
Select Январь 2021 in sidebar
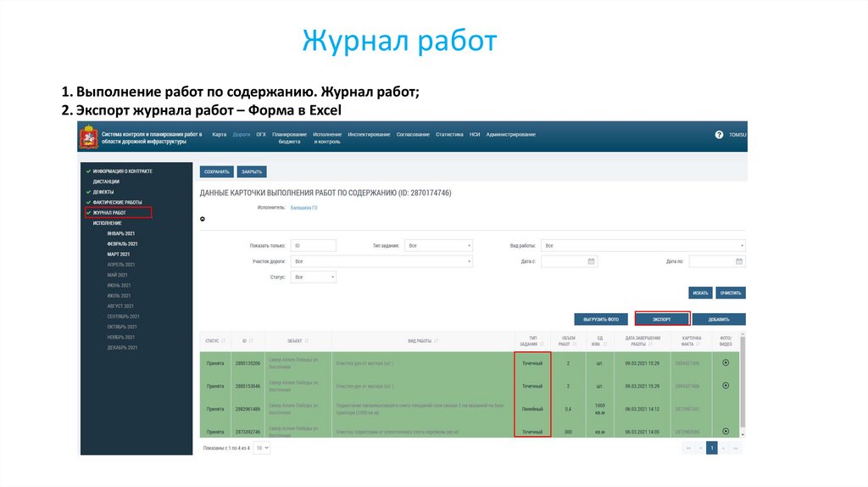click(x=120, y=234)
